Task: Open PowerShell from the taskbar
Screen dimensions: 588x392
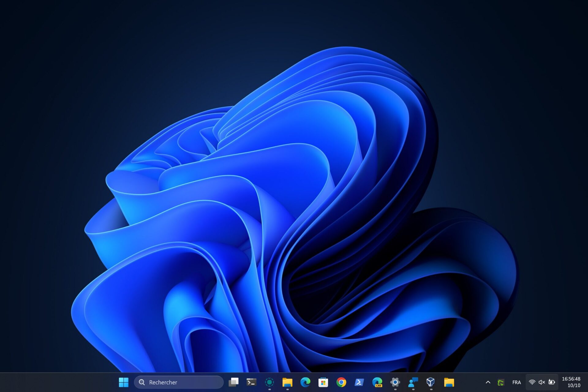Action: click(359, 382)
